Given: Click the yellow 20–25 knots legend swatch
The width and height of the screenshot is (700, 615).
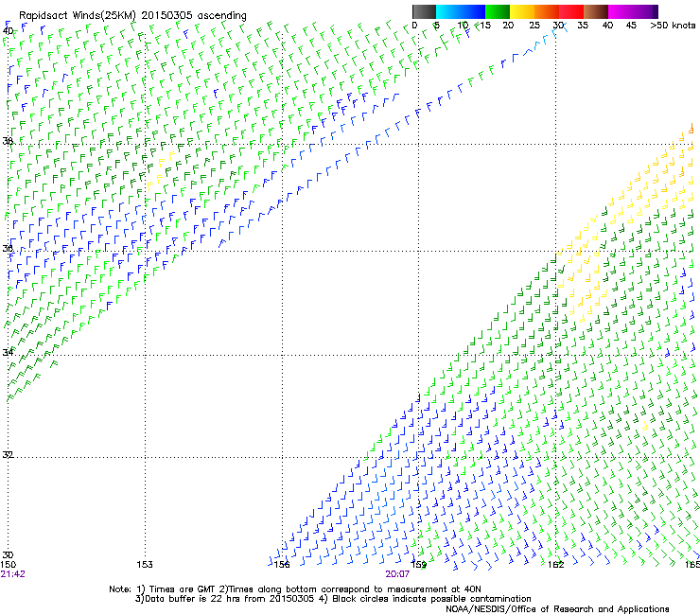Looking at the screenshot, I should click(522, 11).
